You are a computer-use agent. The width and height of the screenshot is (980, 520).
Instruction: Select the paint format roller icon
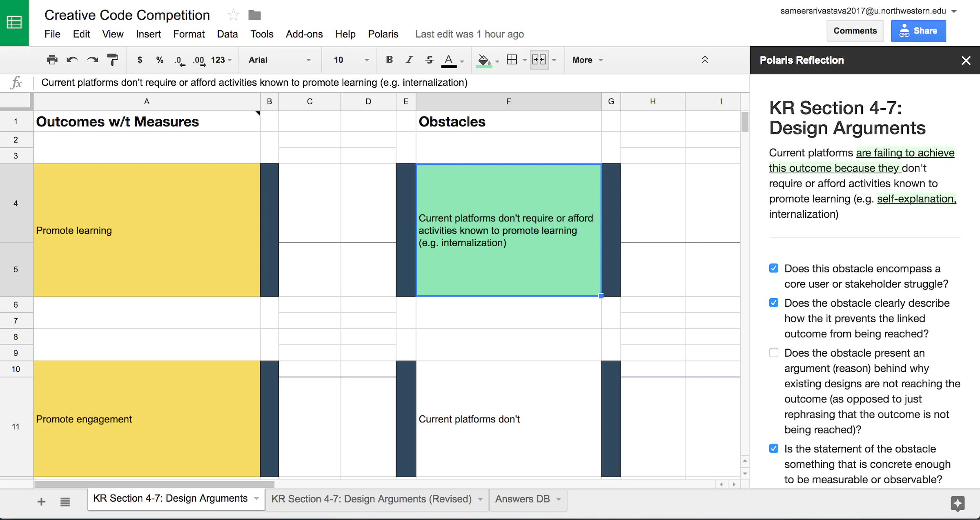pyautogui.click(x=112, y=60)
